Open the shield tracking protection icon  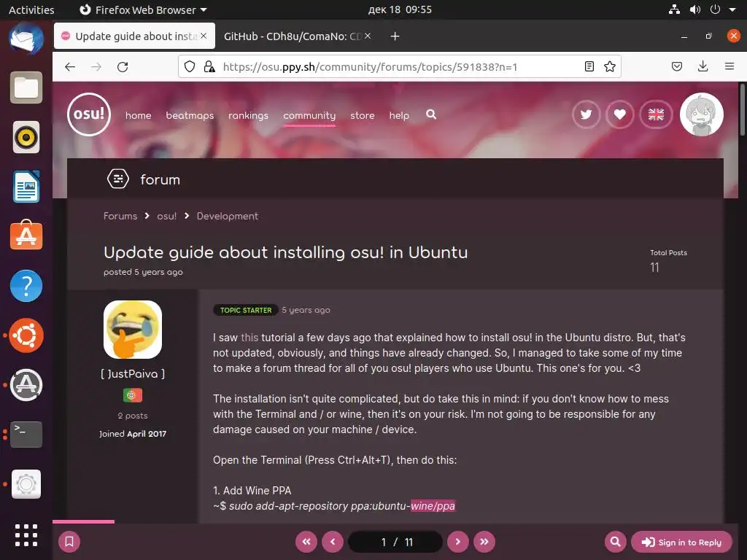pos(190,66)
